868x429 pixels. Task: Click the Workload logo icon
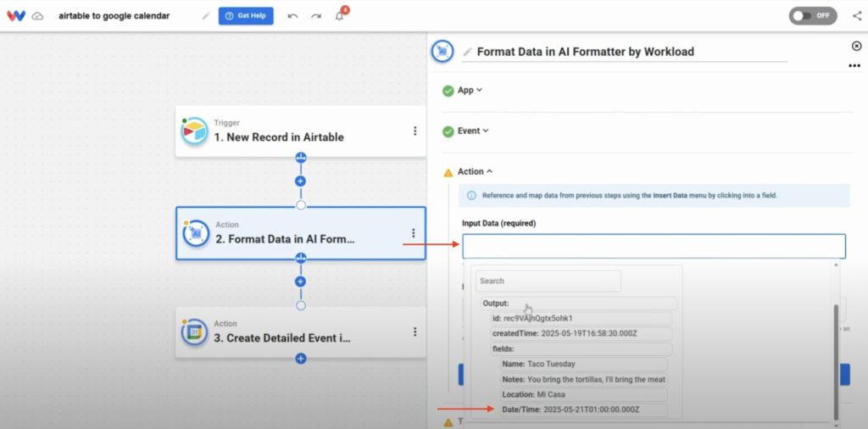click(x=16, y=15)
